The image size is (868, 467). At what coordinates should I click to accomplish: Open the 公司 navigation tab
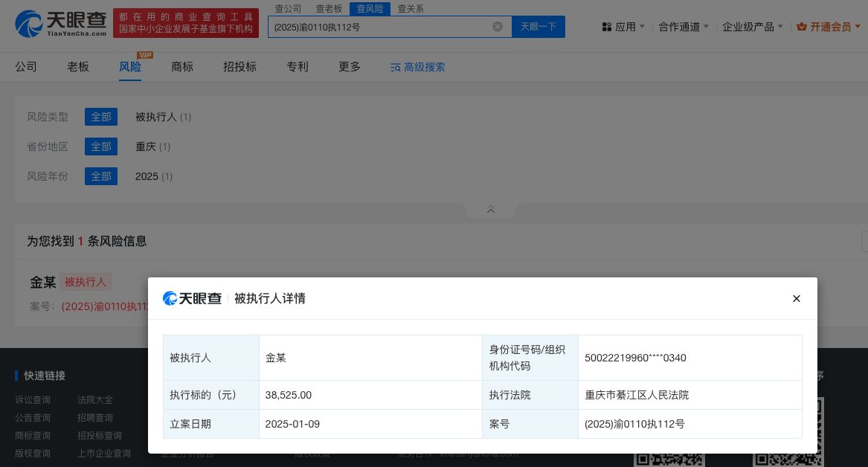tap(26, 67)
